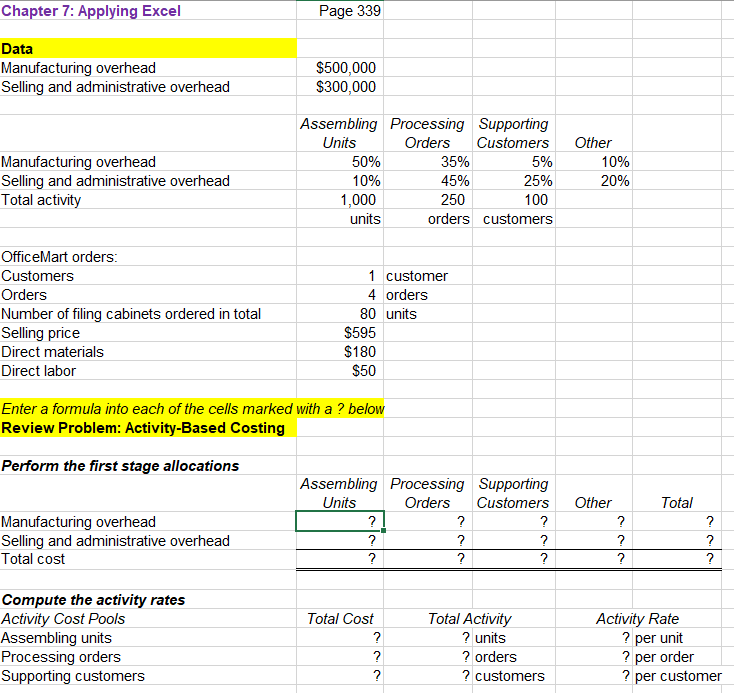Click the $180 direct materials cell
734x693 pixels.
coord(340,352)
